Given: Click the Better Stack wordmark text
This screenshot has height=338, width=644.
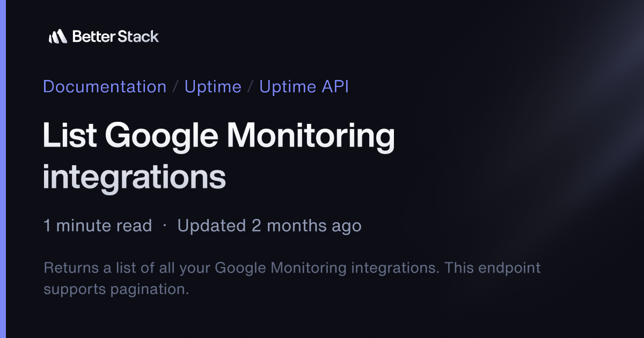Looking at the screenshot, I should (115, 36).
